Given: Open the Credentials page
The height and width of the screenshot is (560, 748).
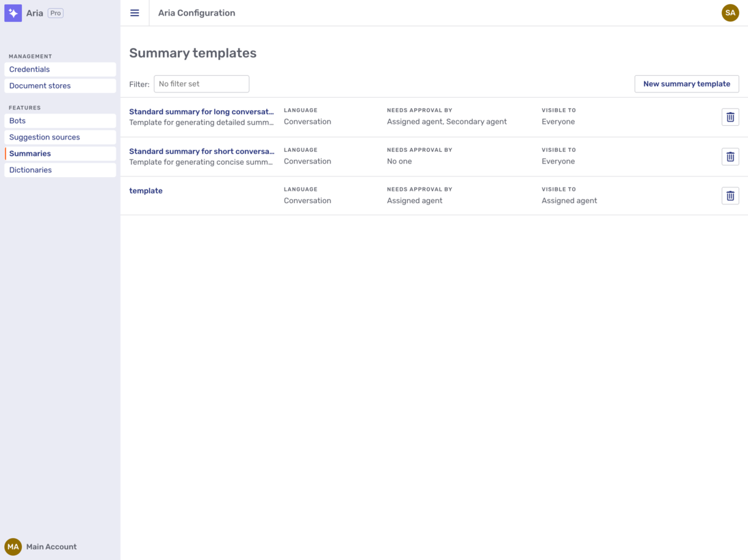Looking at the screenshot, I should click(x=29, y=69).
